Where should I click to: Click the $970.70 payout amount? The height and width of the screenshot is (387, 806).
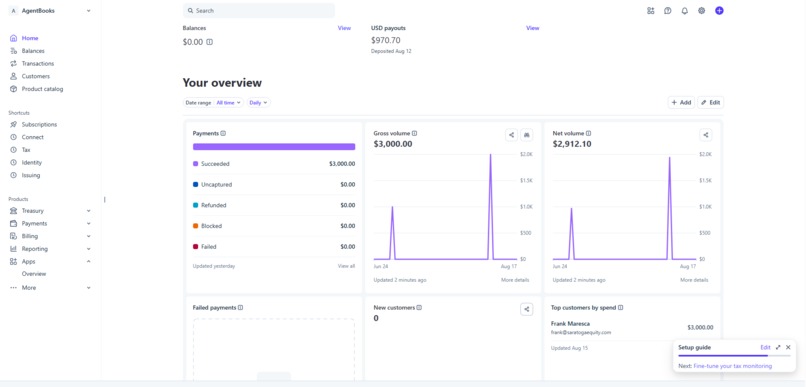(386, 41)
